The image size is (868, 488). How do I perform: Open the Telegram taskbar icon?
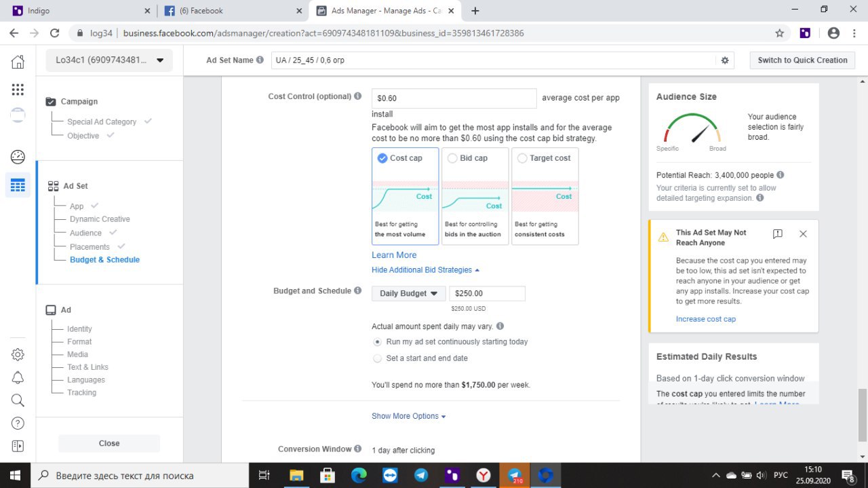pos(421,475)
